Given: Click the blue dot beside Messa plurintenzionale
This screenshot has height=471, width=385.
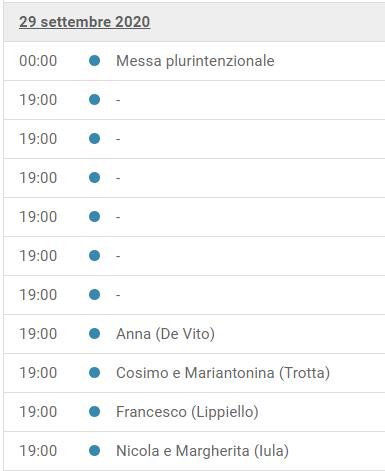Looking at the screenshot, I should [95, 61].
